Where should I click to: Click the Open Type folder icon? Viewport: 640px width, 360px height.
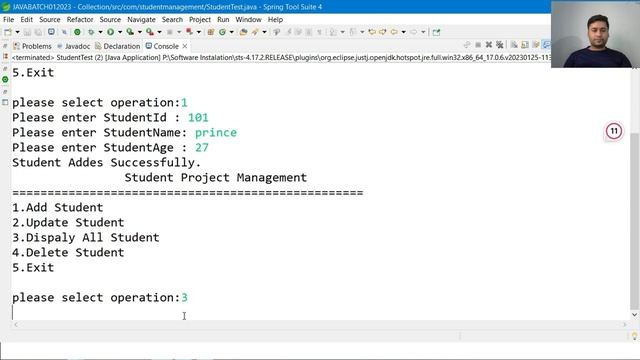[243, 32]
